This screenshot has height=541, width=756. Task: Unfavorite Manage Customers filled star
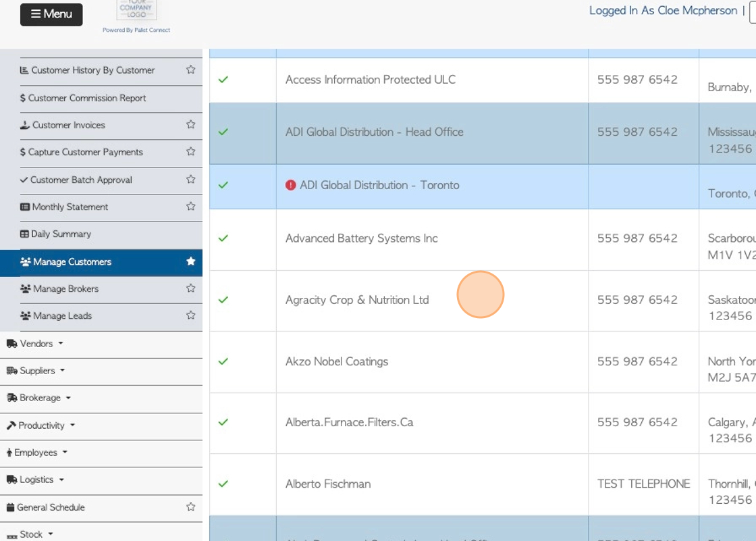[x=191, y=261]
